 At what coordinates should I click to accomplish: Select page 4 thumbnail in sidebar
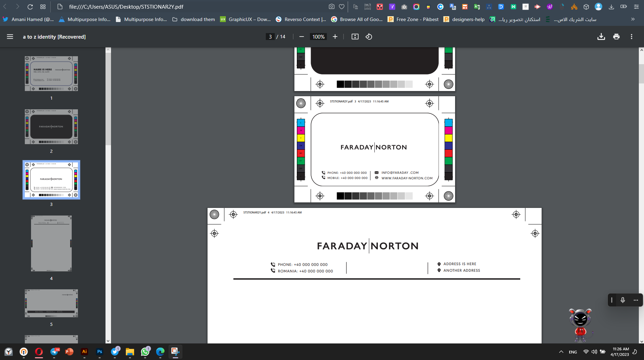[51, 243]
